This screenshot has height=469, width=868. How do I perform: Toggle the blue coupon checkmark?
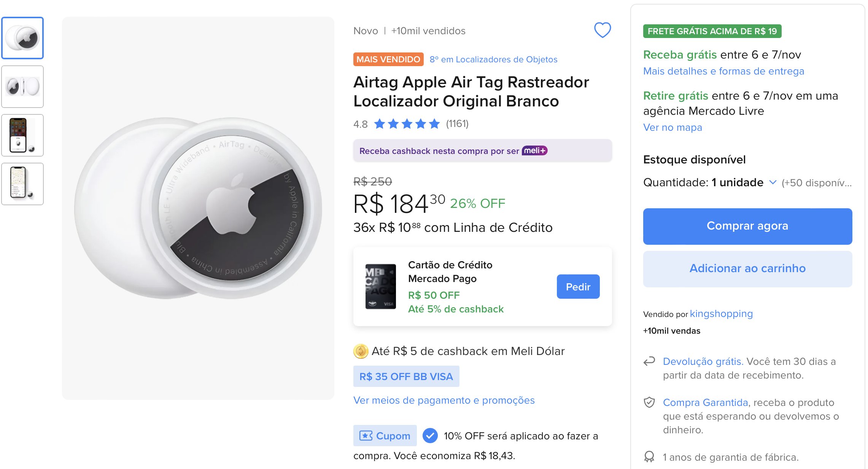[x=430, y=436]
